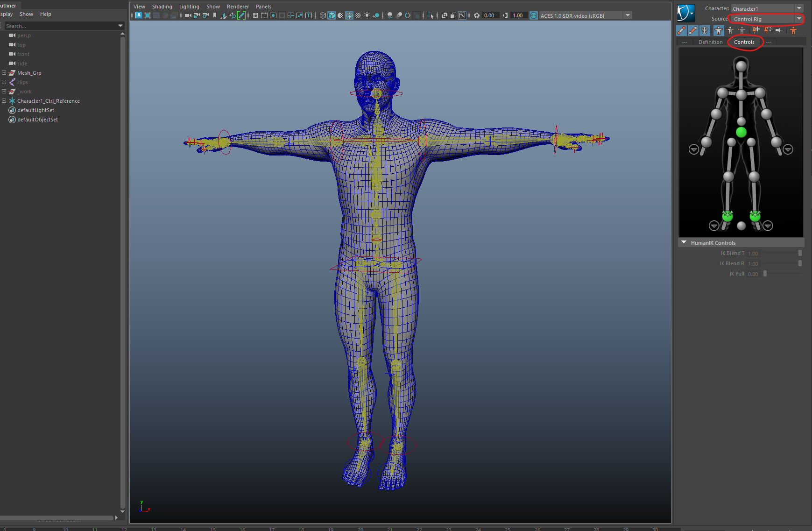Toggle the color management ON button
The height and width of the screenshot is (531, 812).
pyautogui.click(x=534, y=15)
